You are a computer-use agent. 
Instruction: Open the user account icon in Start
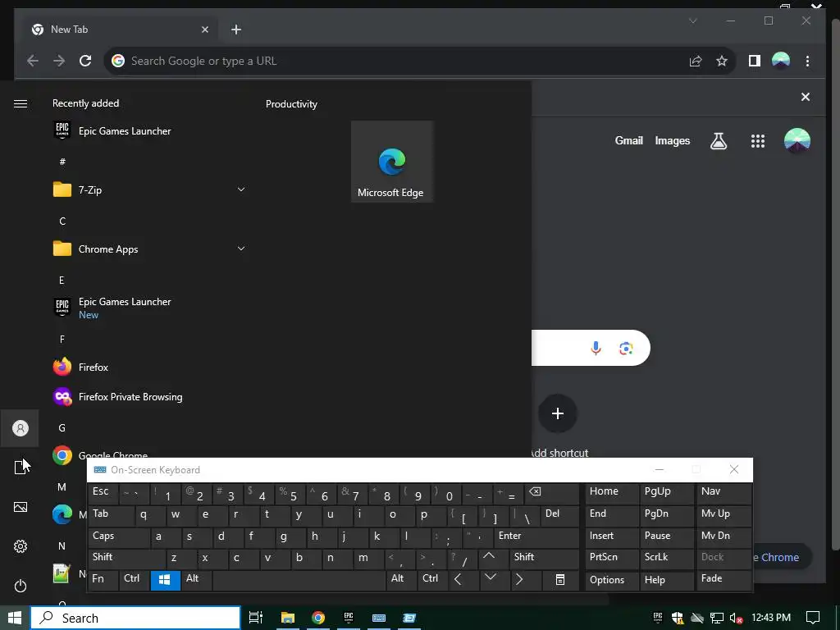click(21, 428)
